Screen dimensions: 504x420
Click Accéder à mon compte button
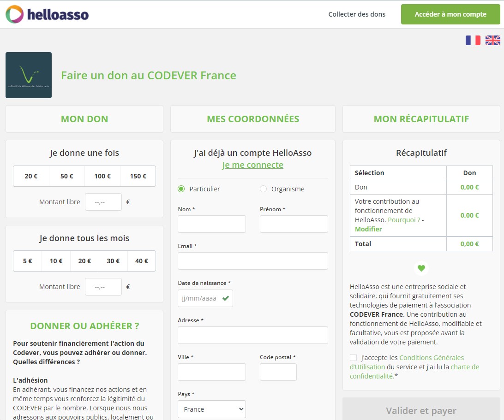[x=450, y=14]
